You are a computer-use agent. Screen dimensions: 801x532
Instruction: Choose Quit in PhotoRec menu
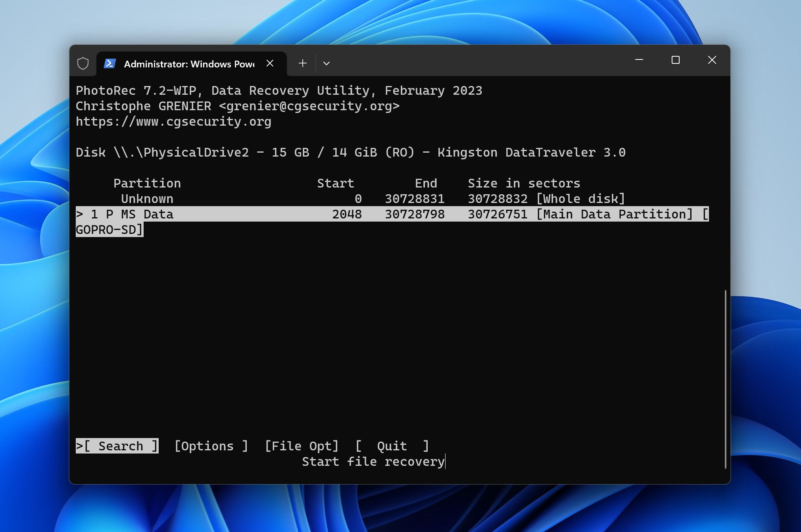click(x=392, y=446)
